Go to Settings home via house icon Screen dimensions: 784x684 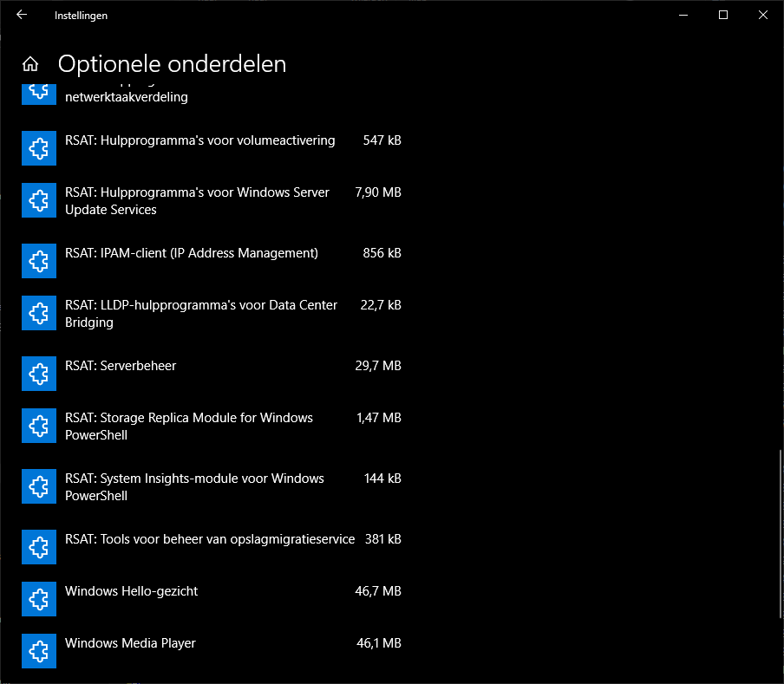30,64
